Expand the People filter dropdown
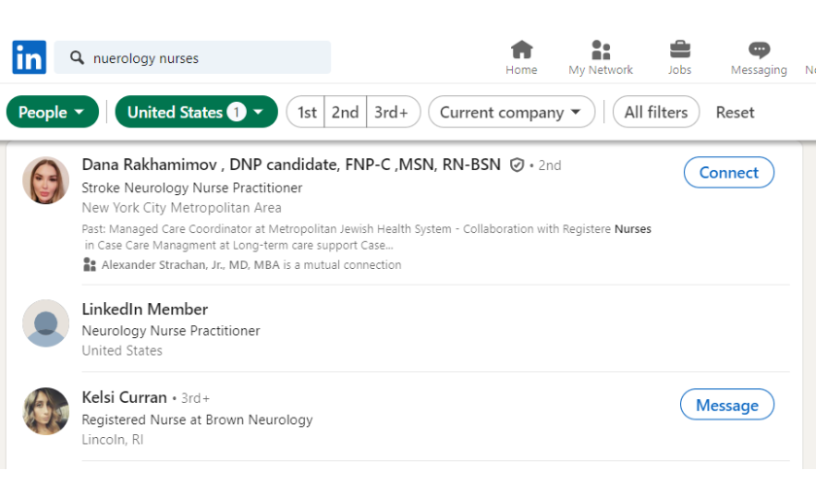The image size is (816, 504). coord(52,112)
